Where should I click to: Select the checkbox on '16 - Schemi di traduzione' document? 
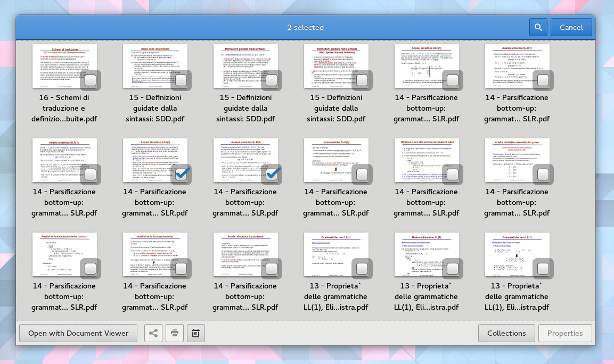[91, 80]
